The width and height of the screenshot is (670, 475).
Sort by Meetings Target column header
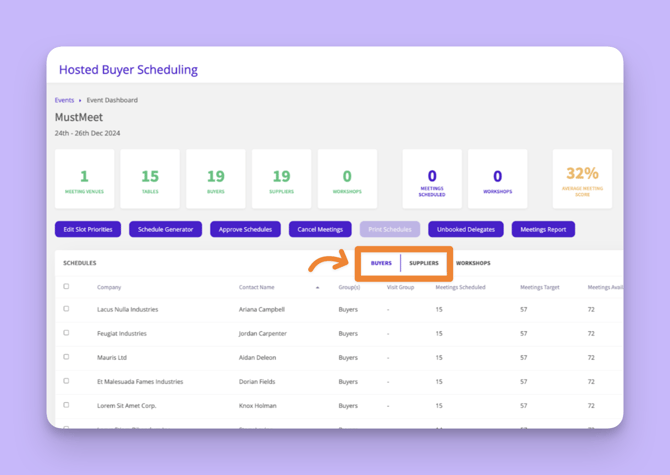(539, 287)
